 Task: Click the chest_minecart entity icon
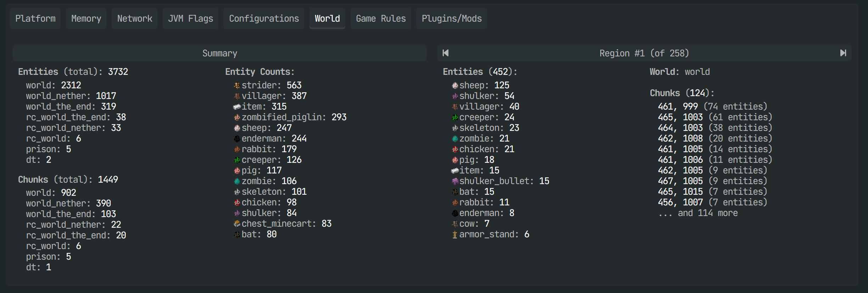click(x=237, y=224)
